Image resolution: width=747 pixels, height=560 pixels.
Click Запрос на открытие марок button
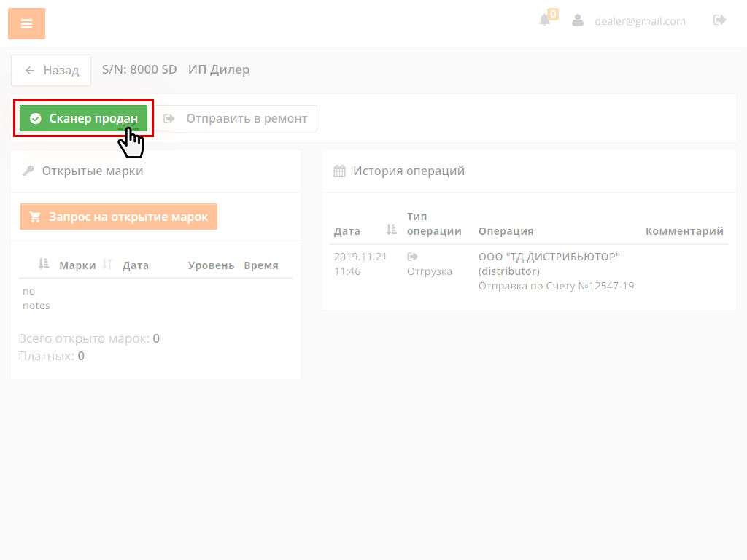tap(118, 217)
